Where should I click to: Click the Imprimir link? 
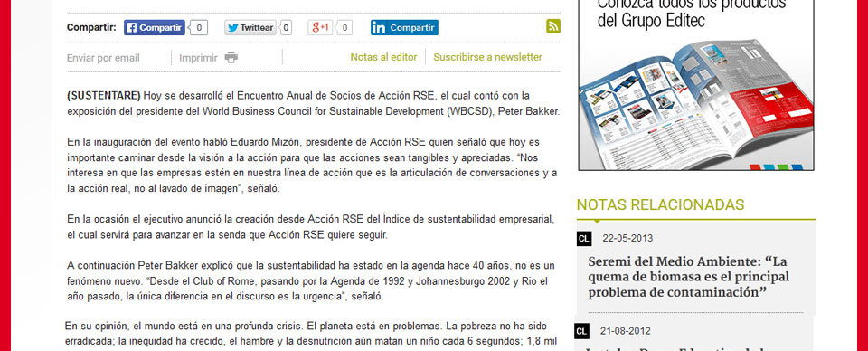tap(198, 58)
